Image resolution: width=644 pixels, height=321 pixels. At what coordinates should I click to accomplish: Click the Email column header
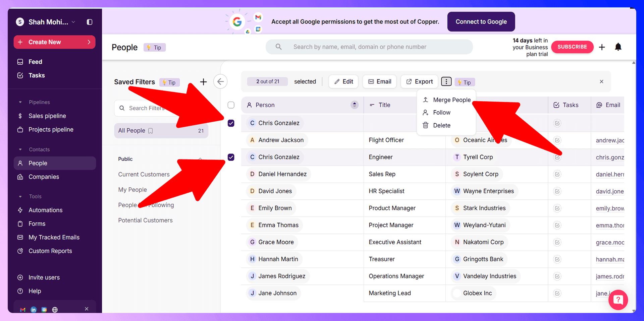pyautogui.click(x=608, y=105)
